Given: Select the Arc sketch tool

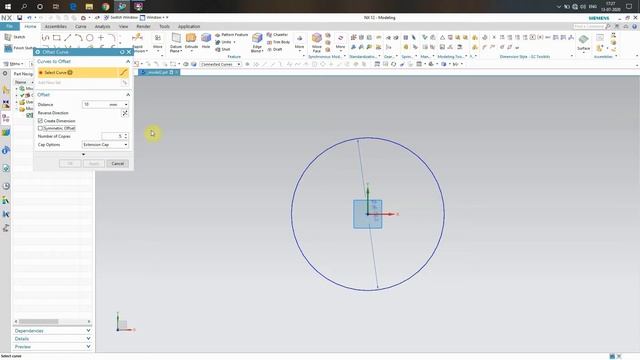Looking at the screenshot, I should pyautogui.click(x=78, y=38).
